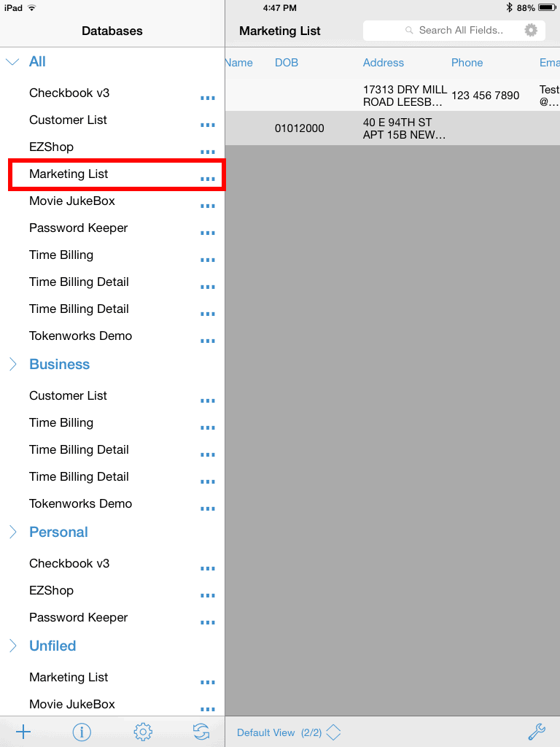Open Time Billing database under All
Image resolution: width=560 pixels, height=747 pixels.
pyautogui.click(x=61, y=255)
